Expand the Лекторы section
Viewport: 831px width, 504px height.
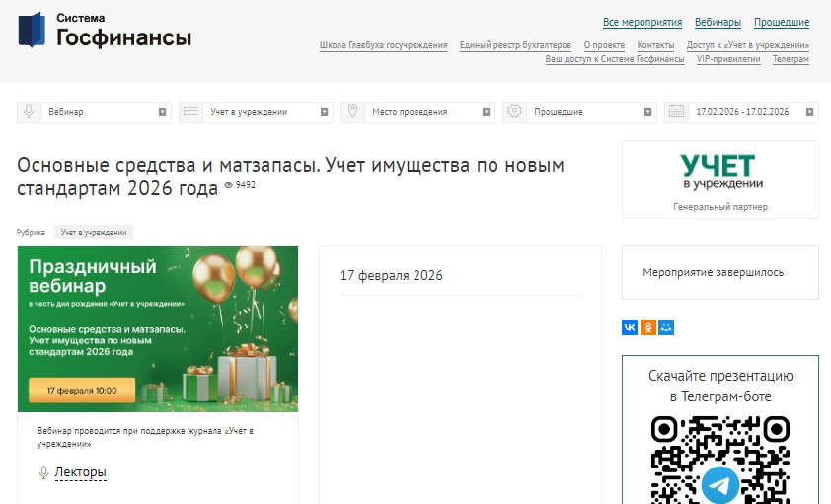pyautogui.click(x=80, y=472)
